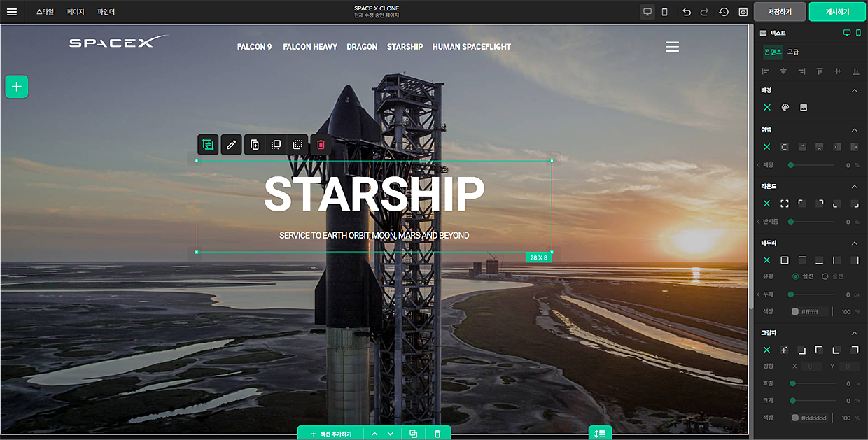Open the SpaceX site hamburger menu
The image size is (868, 440).
[x=672, y=47]
